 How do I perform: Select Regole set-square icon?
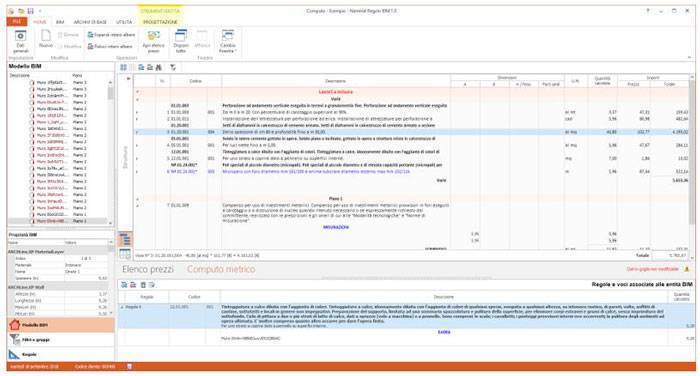click(x=15, y=354)
